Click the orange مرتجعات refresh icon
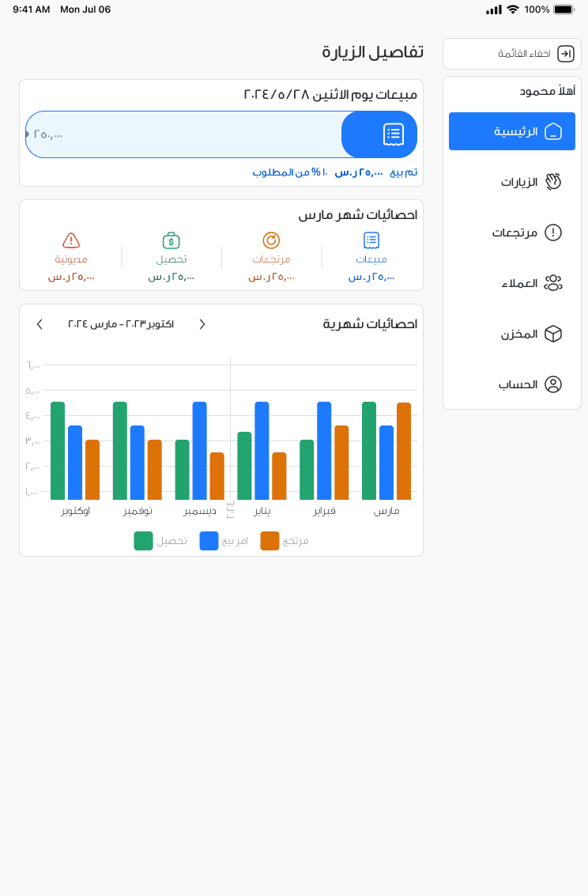The height and width of the screenshot is (896, 588). tap(271, 240)
